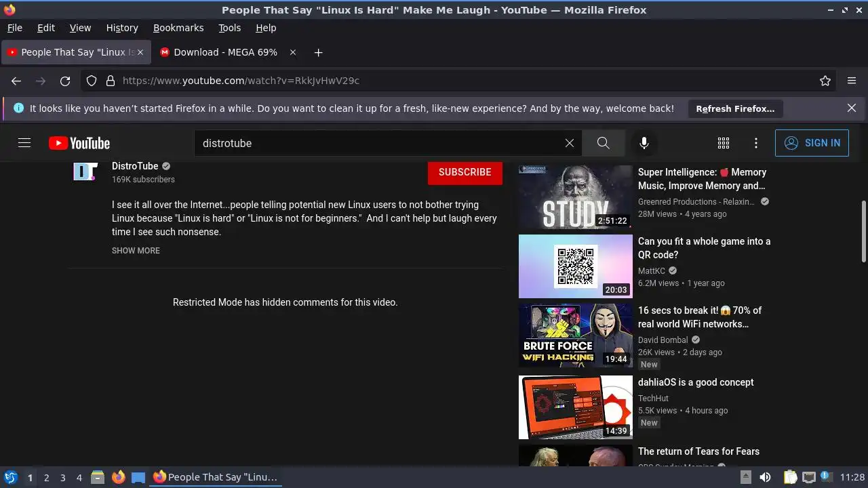This screenshot has height=488, width=868.
Task: Click the SIGN IN button
Action: pyautogui.click(x=812, y=143)
